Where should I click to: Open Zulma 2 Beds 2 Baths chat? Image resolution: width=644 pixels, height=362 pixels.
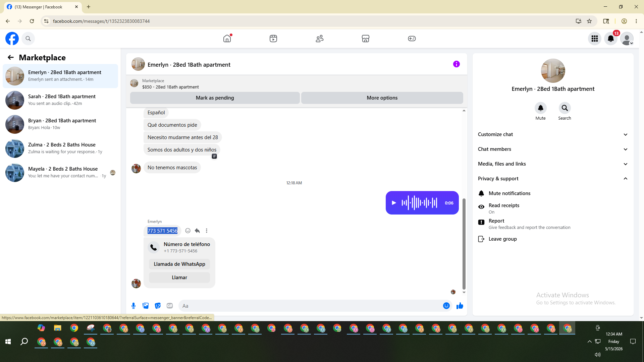(x=60, y=148)
